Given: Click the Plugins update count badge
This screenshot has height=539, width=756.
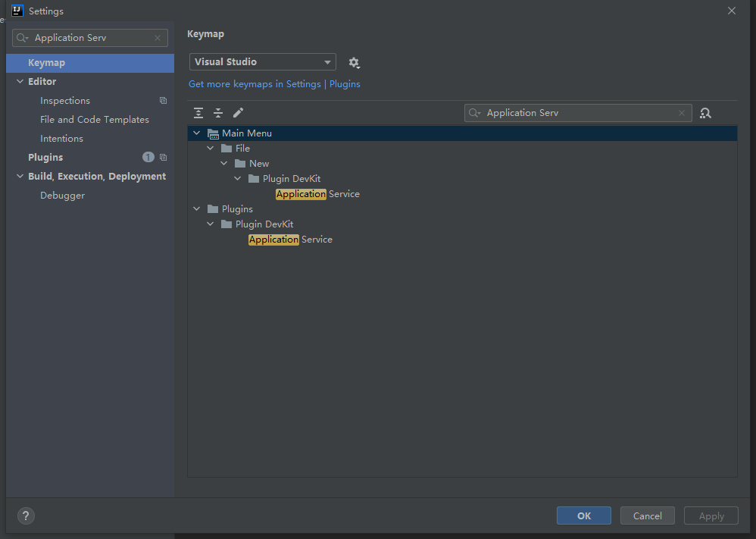Looking at the screenshot, I should click(148, 158).
